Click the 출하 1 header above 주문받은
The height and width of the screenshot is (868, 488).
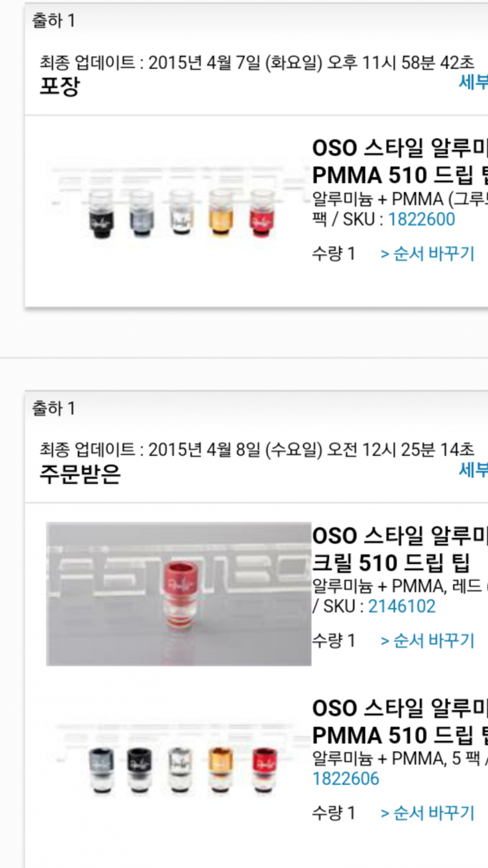click(x=54, y=408)
